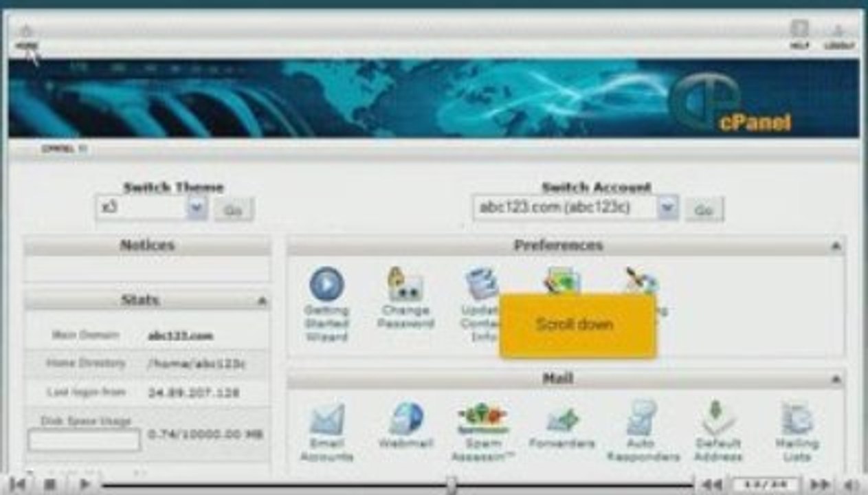Click the CPANEL 11 breadcrumb link
This screenshot has width=868, height=495.
[64, 148]
